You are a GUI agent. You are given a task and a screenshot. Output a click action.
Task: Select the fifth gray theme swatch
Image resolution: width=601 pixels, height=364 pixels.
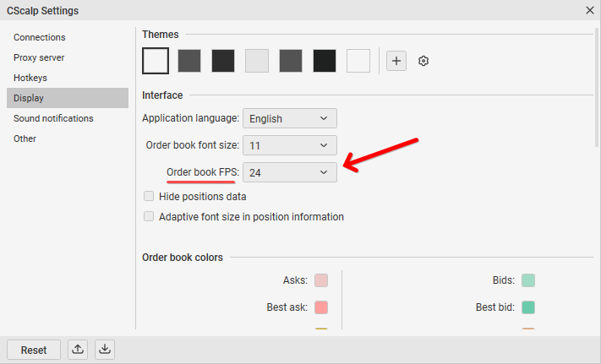pyautogui.click(x=291, y=61)
